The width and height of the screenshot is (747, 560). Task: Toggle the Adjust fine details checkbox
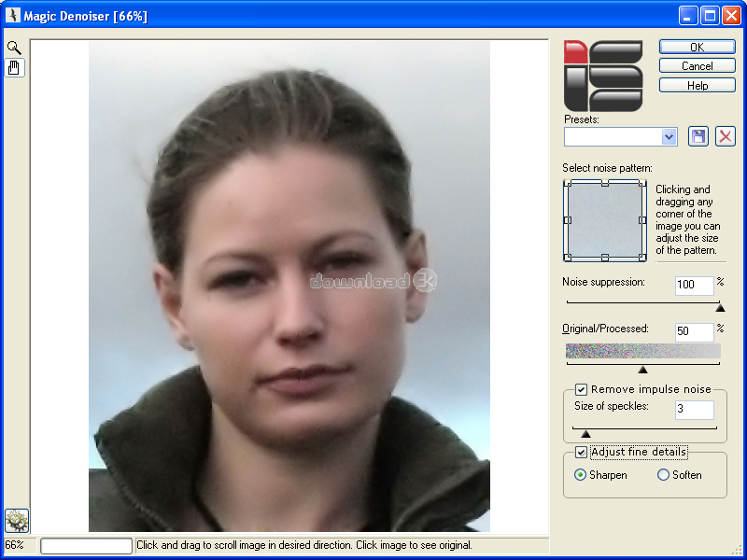581,452
